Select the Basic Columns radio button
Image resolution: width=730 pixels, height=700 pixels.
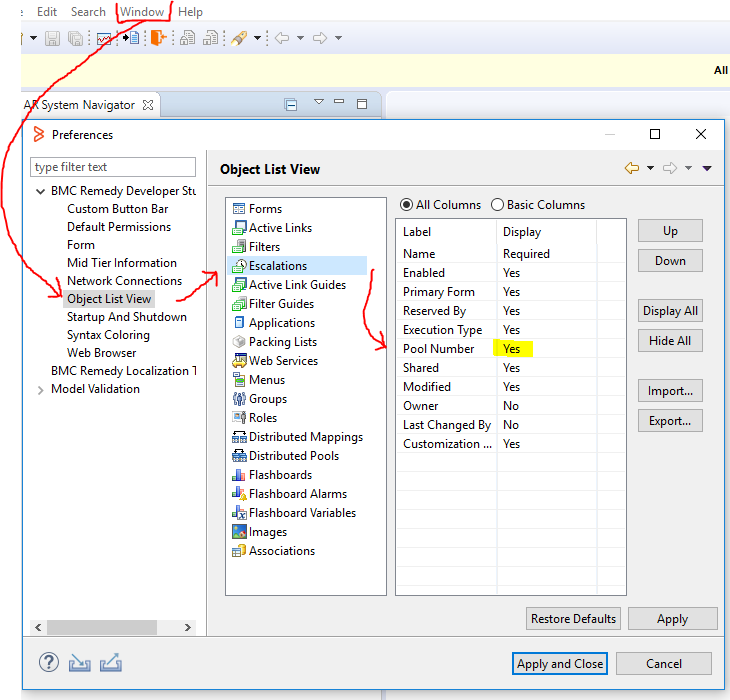pyautogui.click(x=497, y=205)
